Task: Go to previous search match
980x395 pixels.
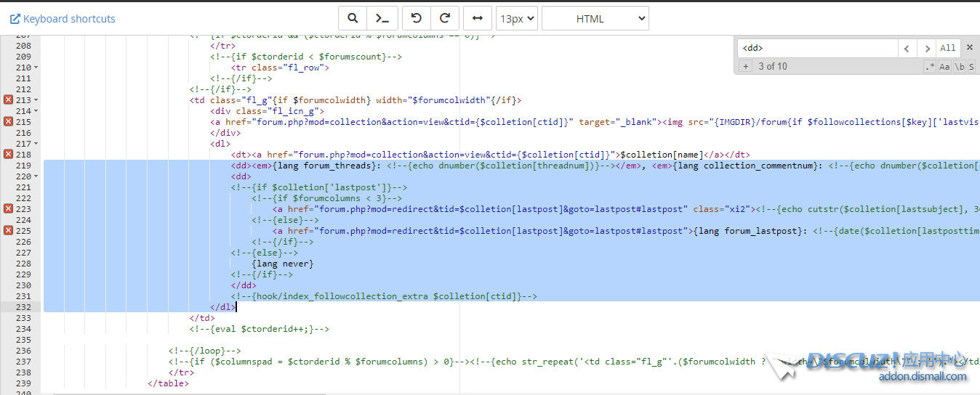Action: click(x=907, y=48)
